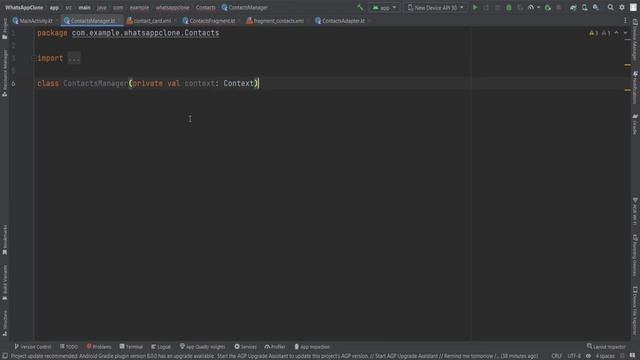Run the app with green play button
Viewport: 640px width, 360px height.
click(475, 7)
